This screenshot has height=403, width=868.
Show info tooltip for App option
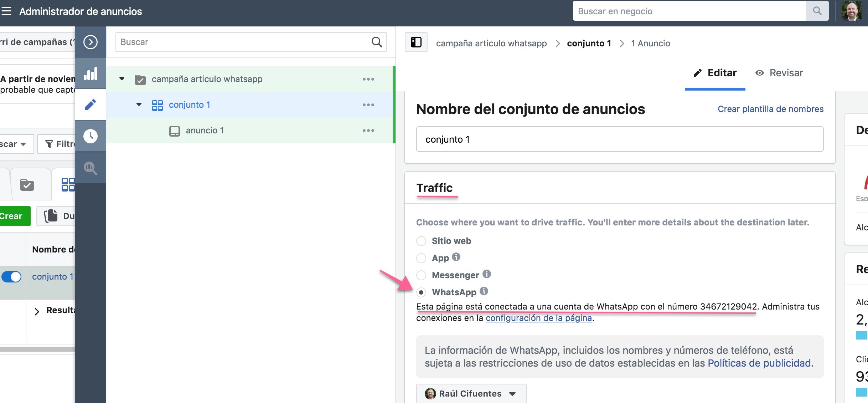click(x=456, y=257)
